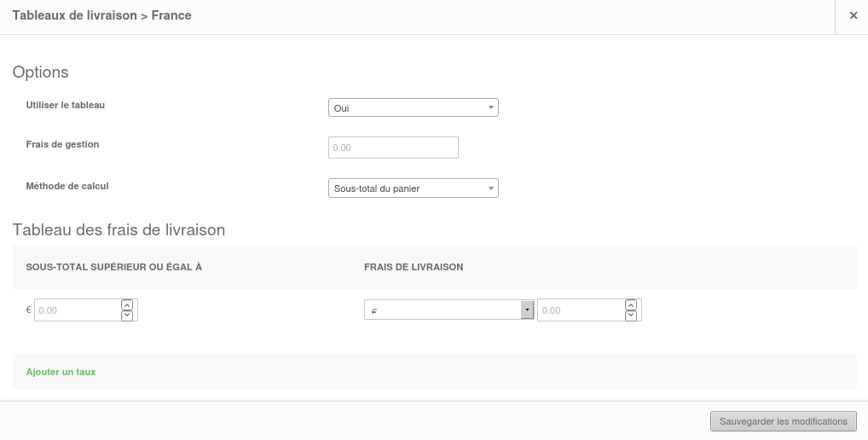
Task: Click Sauvegarder les modifications button
Action: [784, 421]
